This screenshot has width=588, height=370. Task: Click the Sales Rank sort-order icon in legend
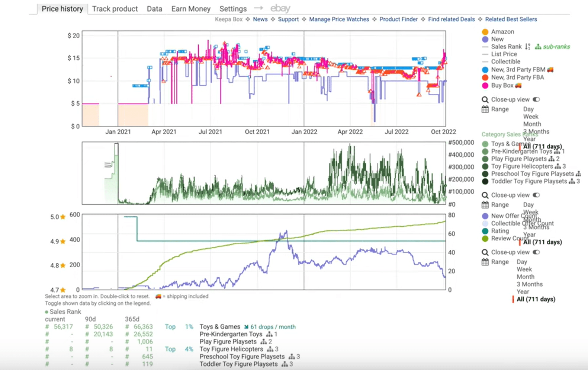point(527,47)
